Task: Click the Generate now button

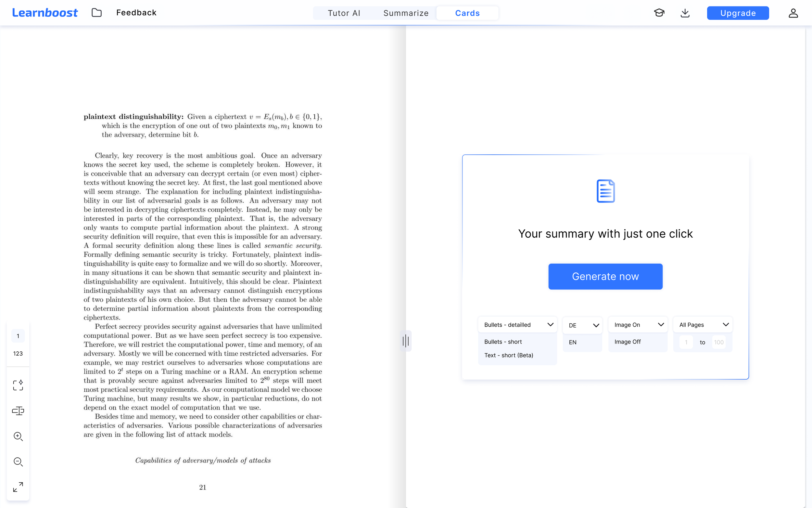Action: point(605,276)
